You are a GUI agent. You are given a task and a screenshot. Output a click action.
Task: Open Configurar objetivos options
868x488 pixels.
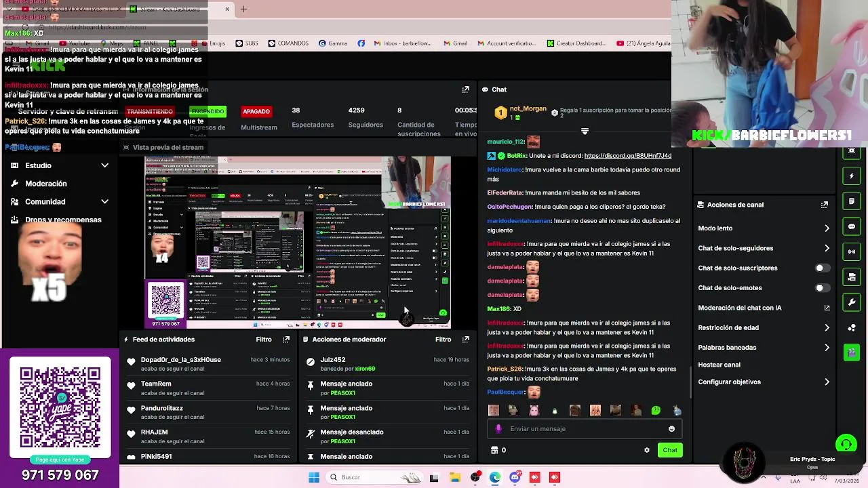(x=764, y=382)
